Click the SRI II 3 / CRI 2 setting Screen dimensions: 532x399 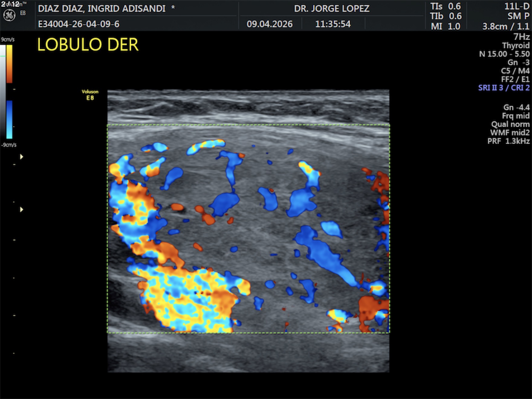click(504, 88)
